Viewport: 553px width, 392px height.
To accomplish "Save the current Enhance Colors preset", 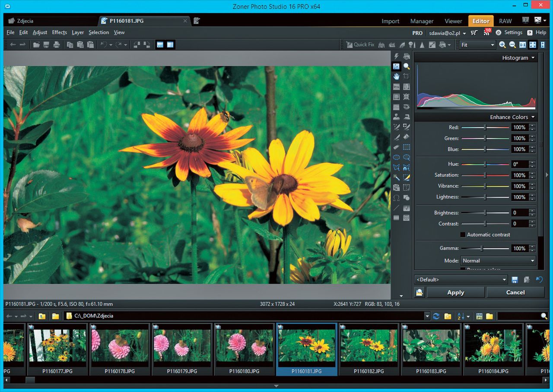I will [515, 280].
